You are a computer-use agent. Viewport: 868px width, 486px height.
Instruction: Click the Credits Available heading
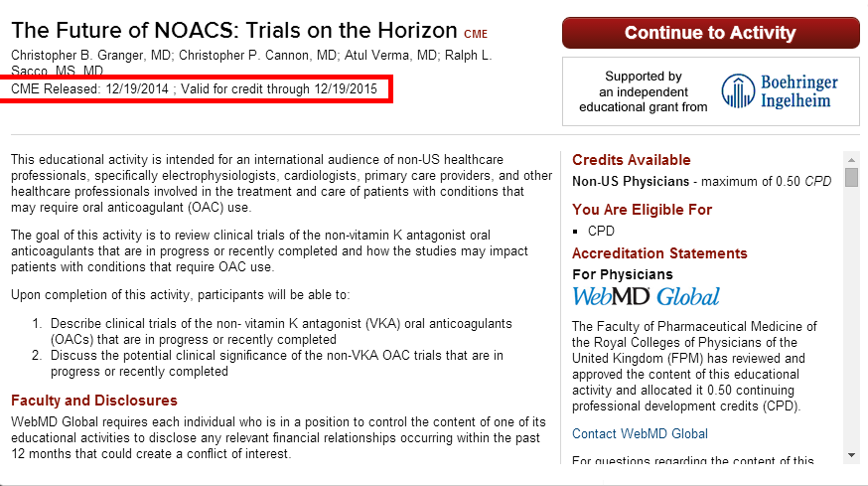(631, 160)
